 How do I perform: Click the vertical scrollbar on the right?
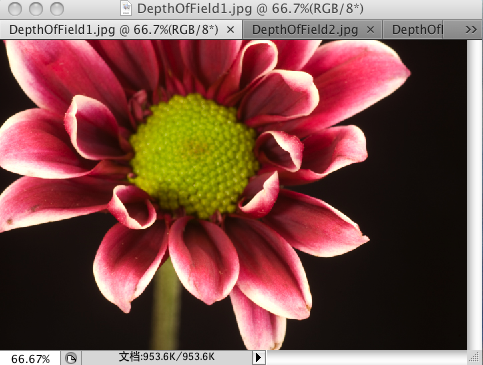tap(475, 195)
